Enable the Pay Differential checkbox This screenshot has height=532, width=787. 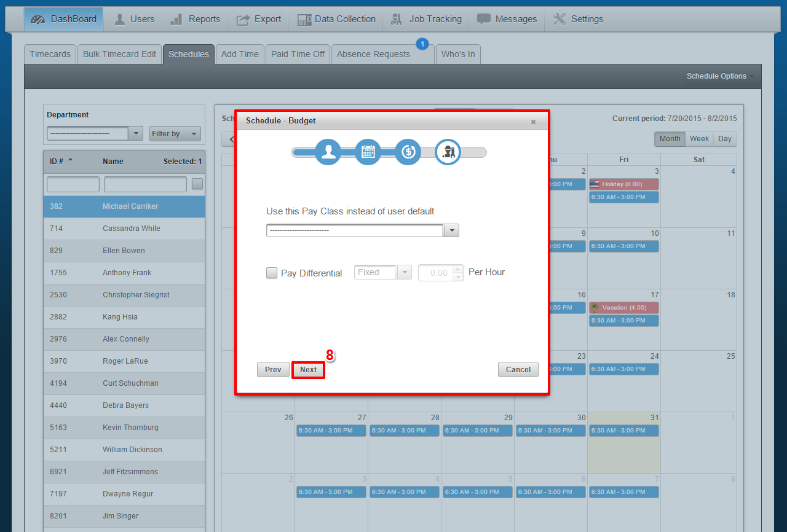(x=271, y=273)
